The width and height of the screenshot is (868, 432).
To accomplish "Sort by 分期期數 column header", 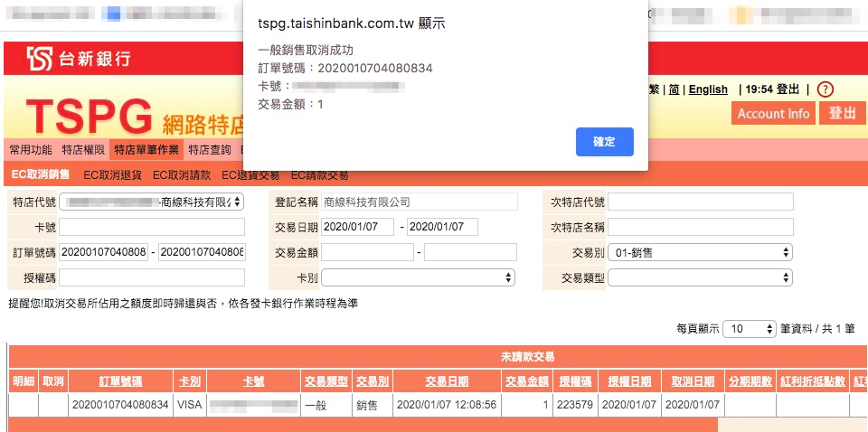I will click(x=750, y=381).
